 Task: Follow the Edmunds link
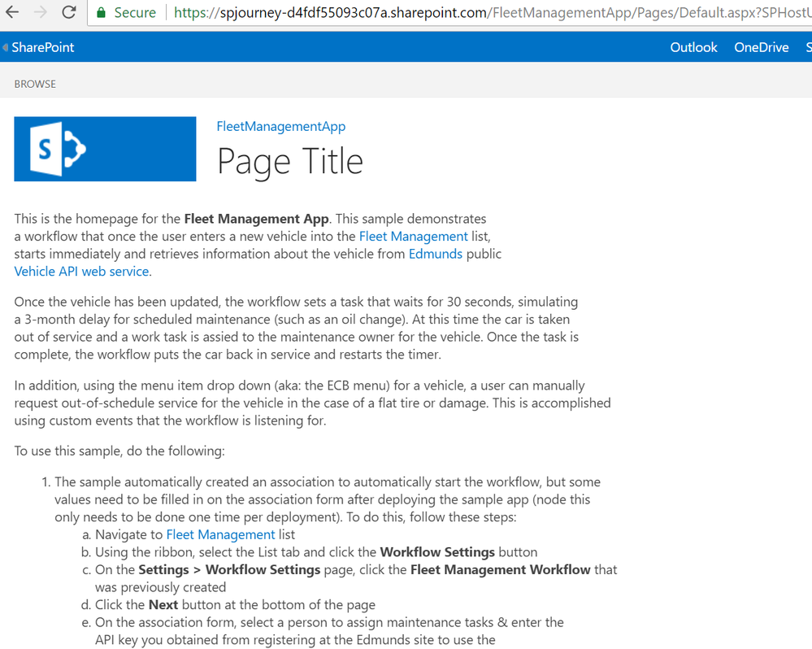[436, 255]
